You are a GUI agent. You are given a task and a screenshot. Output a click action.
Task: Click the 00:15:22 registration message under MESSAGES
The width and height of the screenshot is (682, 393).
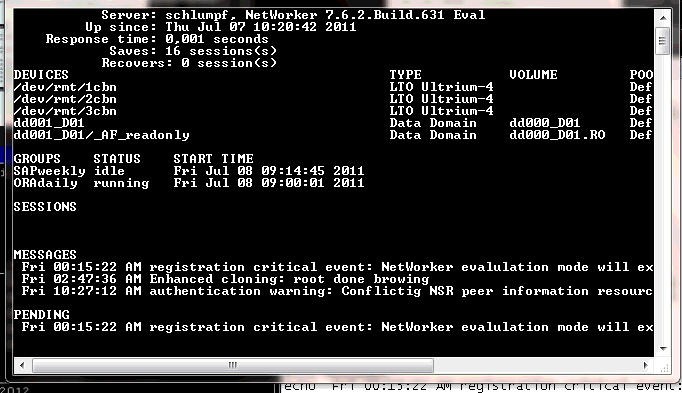pos(337,267)
